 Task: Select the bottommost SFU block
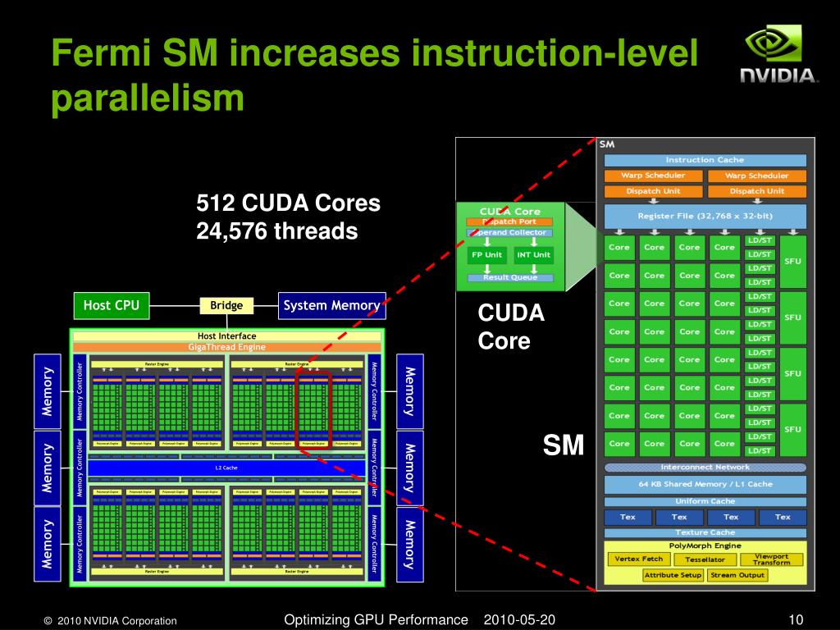(793, 430)
